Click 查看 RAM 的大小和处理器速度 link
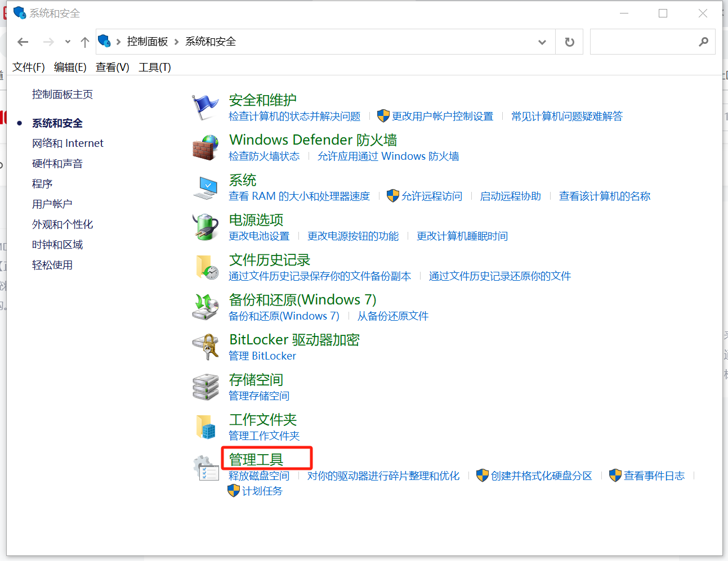728x561 pixels. point(300,196)
